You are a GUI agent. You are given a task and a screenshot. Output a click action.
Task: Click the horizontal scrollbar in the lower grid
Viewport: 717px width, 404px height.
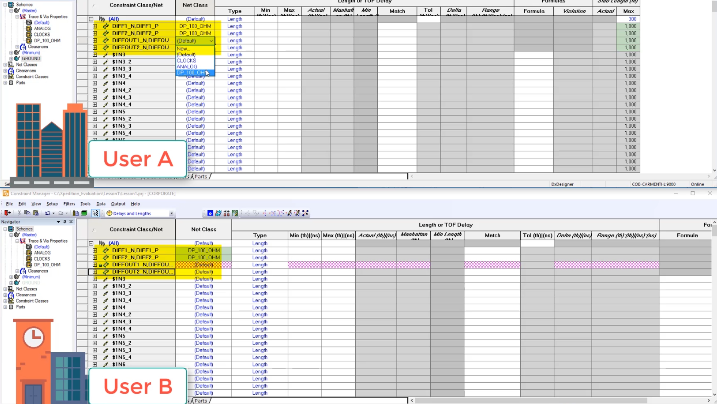(450, 400)
